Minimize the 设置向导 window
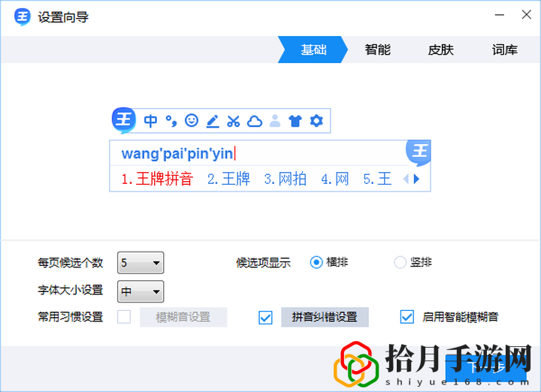Screen dimensions: 541x392 [499, 15]
